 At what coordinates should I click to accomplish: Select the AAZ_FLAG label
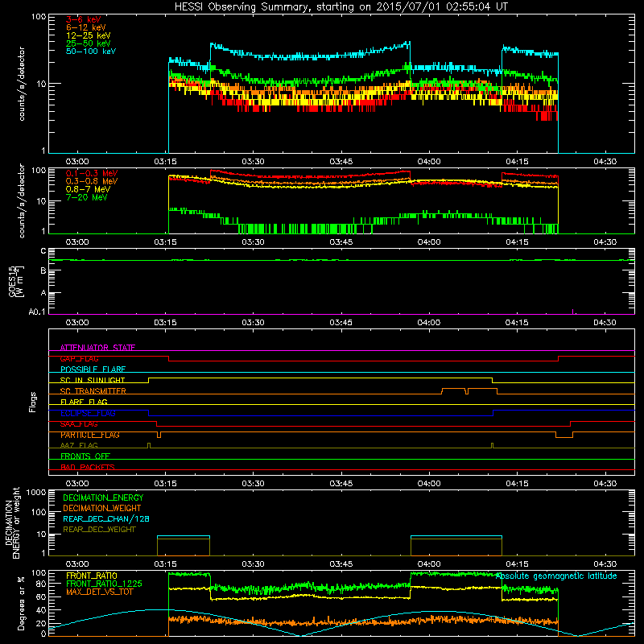(x=79, y=445)
